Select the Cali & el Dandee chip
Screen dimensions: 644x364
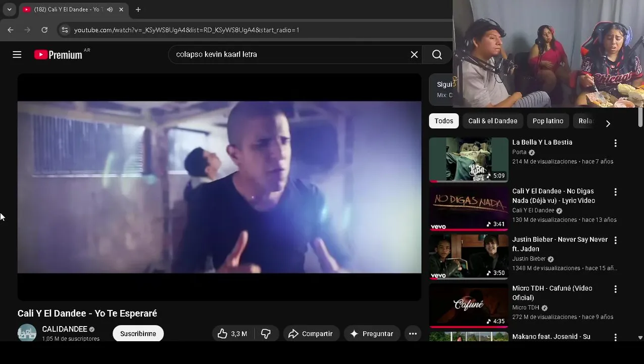[492, 121]
